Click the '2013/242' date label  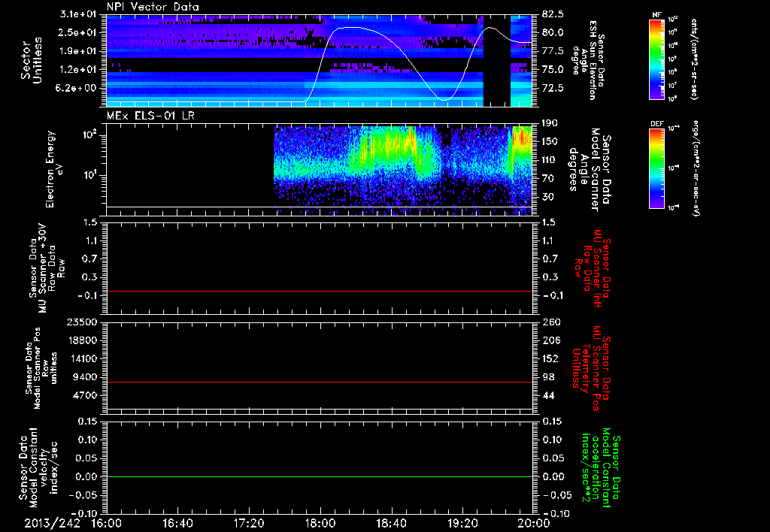click(53, 523)
